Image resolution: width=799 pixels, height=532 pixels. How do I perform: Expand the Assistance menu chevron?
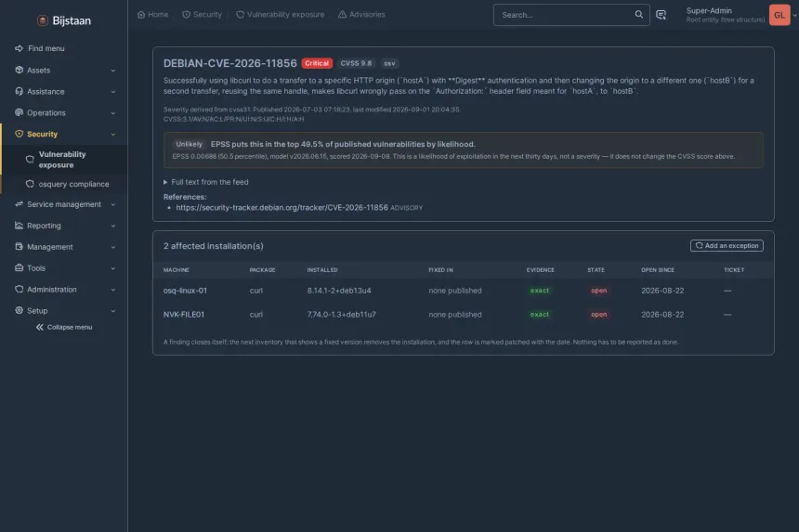(x=113, y=92)
